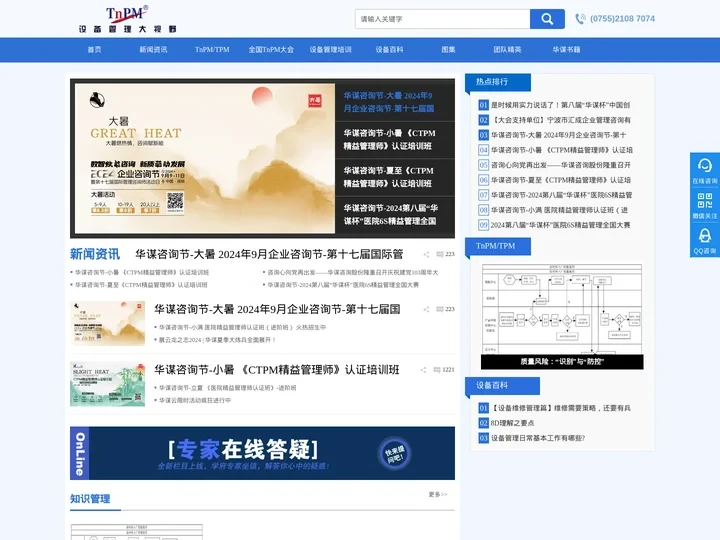Viewport: 720px width, 540px height.
Task: Open link 华谋云限时活动疯狂进行中
Action: click(x=195, y=400)
